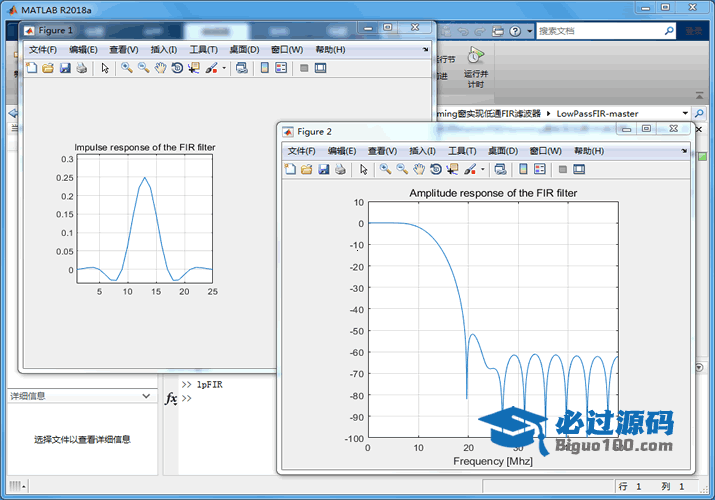The image size is (715, 500).
Task: Activate Rotate 3D tool in Figure 1
Action: coord(177,68)
